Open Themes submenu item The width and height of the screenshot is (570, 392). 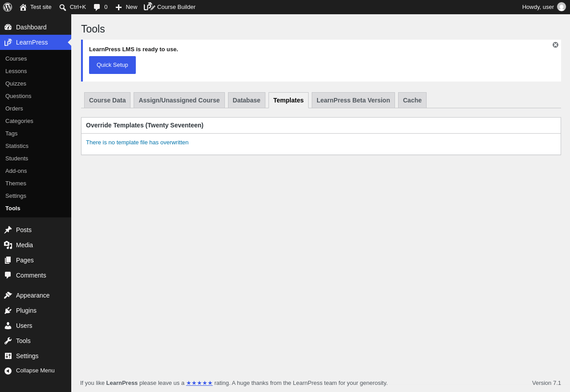(16, 184)
